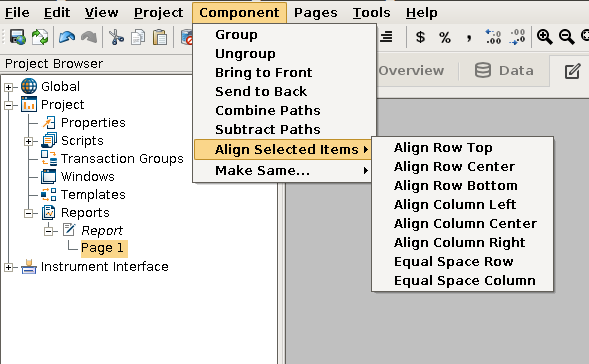Apply percent number format
Viewport: 589px width, 364px height.
point(445,37)
